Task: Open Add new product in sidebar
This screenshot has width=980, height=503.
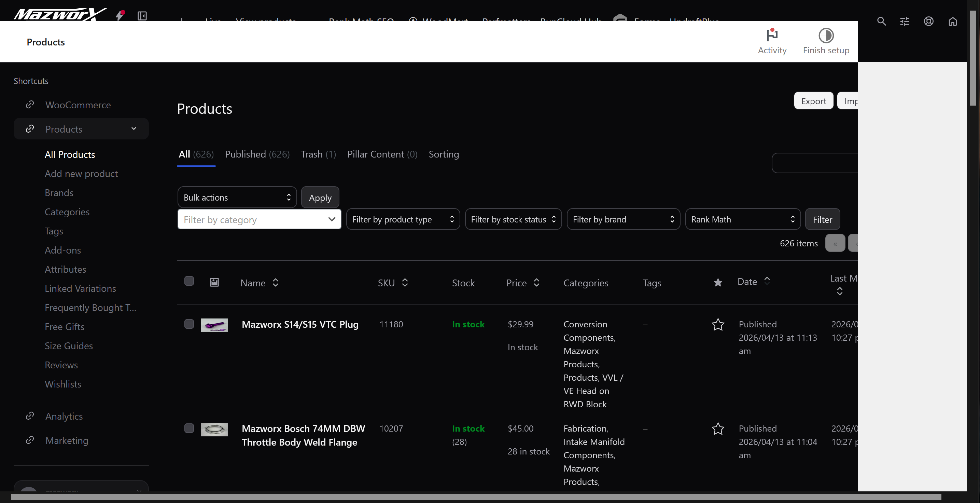Action: pos(81,174)
